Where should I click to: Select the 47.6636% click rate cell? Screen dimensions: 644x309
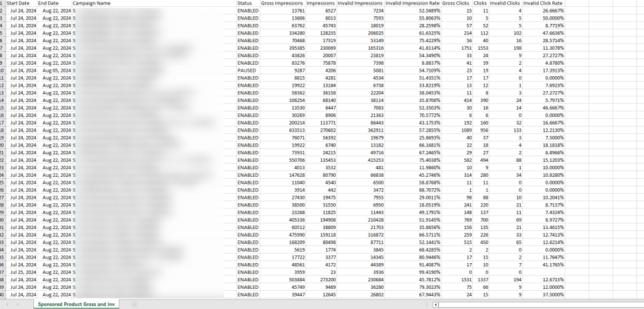pos(543,33)
